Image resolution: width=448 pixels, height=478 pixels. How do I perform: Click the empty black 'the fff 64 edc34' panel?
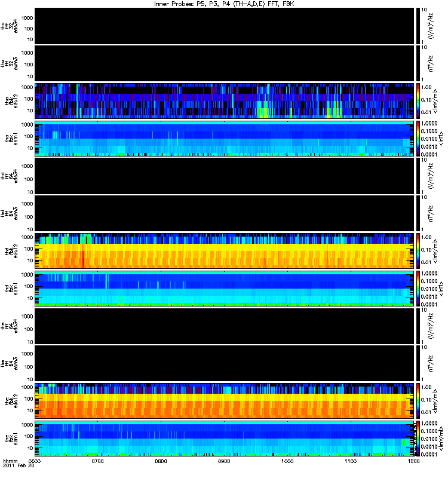pyautogui.click(x=224, y=326)
